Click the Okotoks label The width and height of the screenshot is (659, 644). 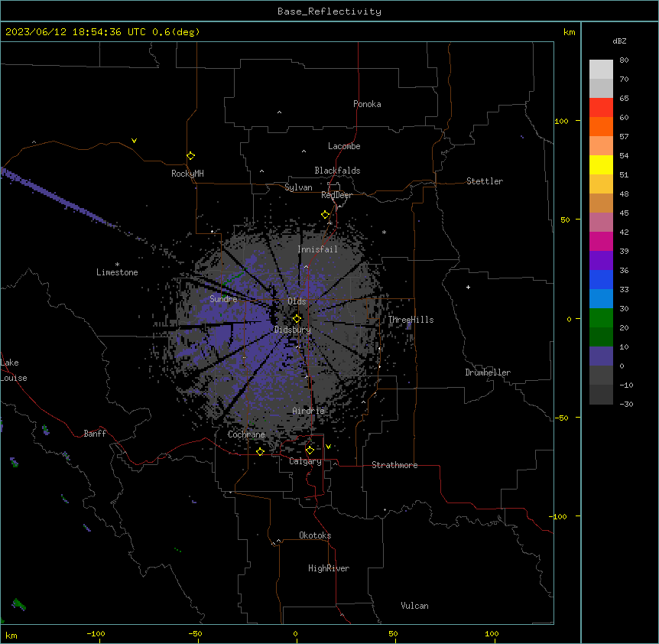(x=315, y=535)
